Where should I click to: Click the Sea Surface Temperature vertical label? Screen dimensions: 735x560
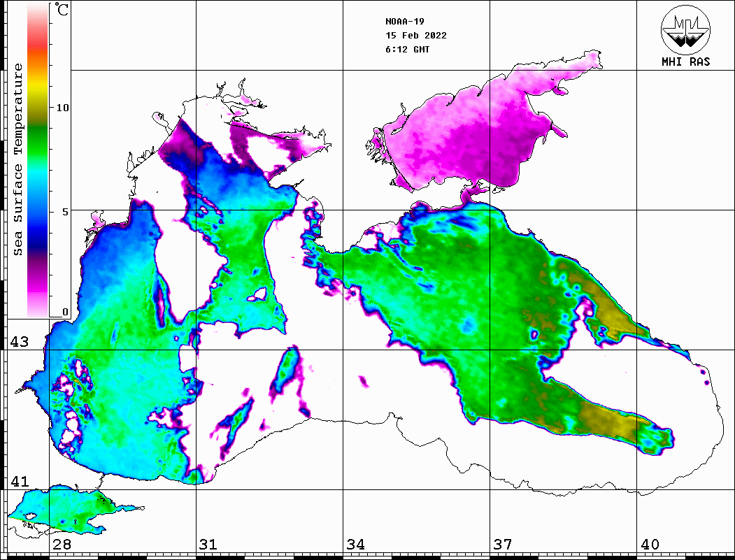click(x=18, y=159)
